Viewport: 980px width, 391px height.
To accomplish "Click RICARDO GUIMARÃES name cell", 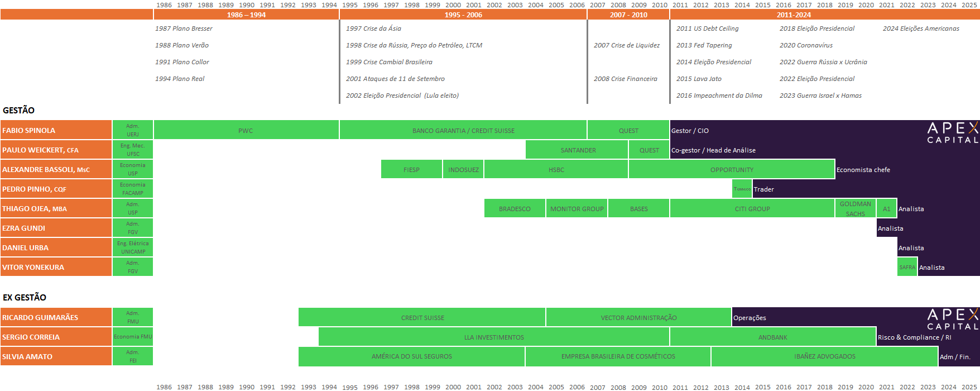I will (56, 317).
